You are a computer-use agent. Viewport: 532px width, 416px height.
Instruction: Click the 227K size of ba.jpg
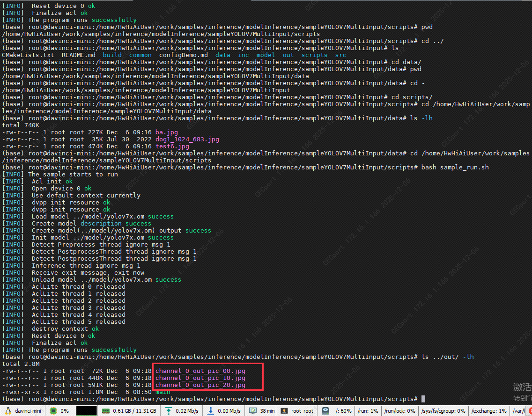(x=96, y=132)
